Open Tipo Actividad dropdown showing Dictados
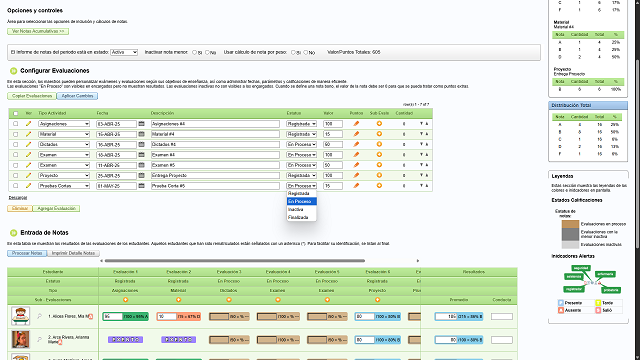Viewport: 640px width, 360px height. click(64, 144)
